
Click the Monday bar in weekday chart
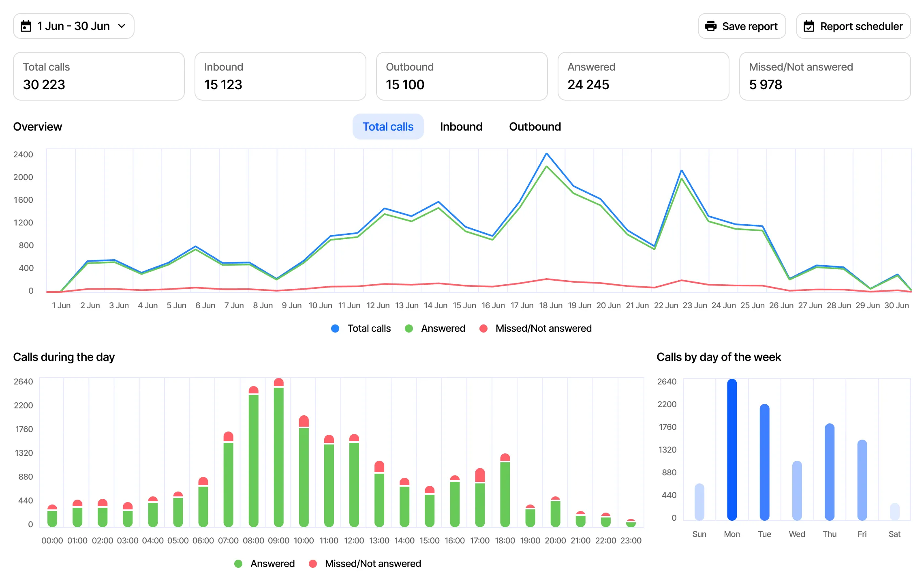(x=732, y=449)
